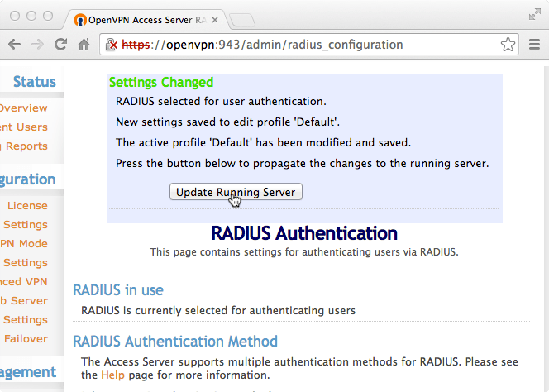The image size is (549, 392).
Task: Close the OpenVPN Access Server tab
Action: (215, 20)
